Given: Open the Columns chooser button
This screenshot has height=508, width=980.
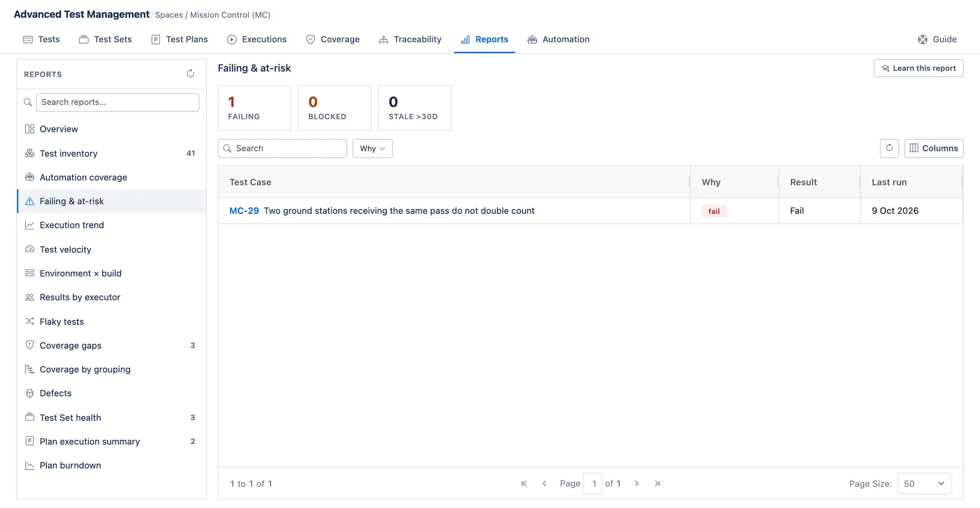Looking at the screenshot, I should 934,148.
